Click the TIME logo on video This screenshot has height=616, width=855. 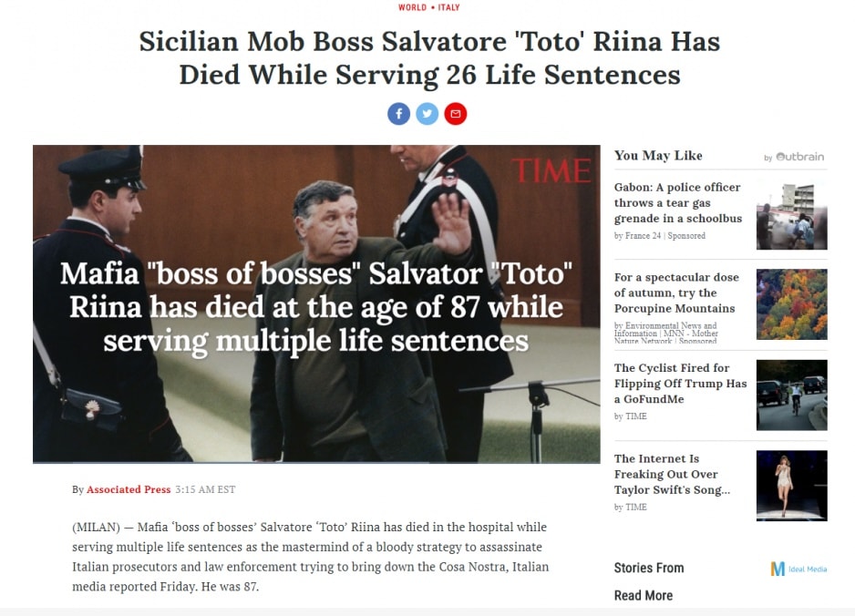551,171
